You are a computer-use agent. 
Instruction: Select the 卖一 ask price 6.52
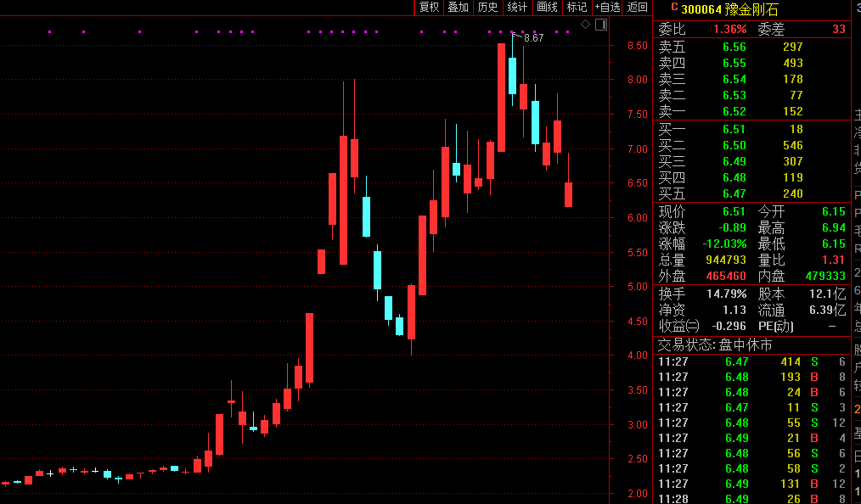(x=734, y=111)
